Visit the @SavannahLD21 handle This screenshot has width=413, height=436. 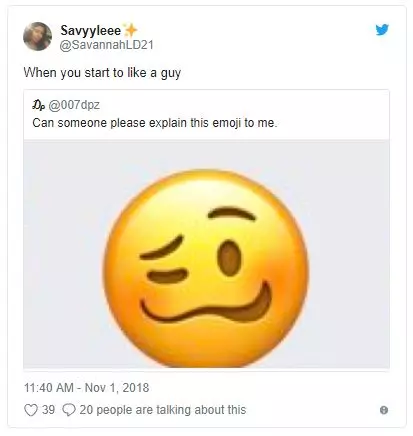tap(106, 45)
